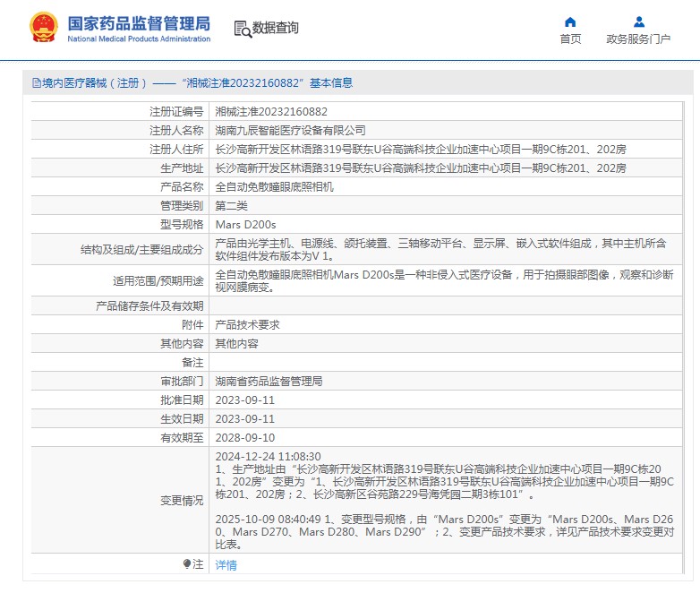The height and width of the screenshot is (593, 700).
Task: Open the 政务服务门户 text label
Action: pos(638,39)
